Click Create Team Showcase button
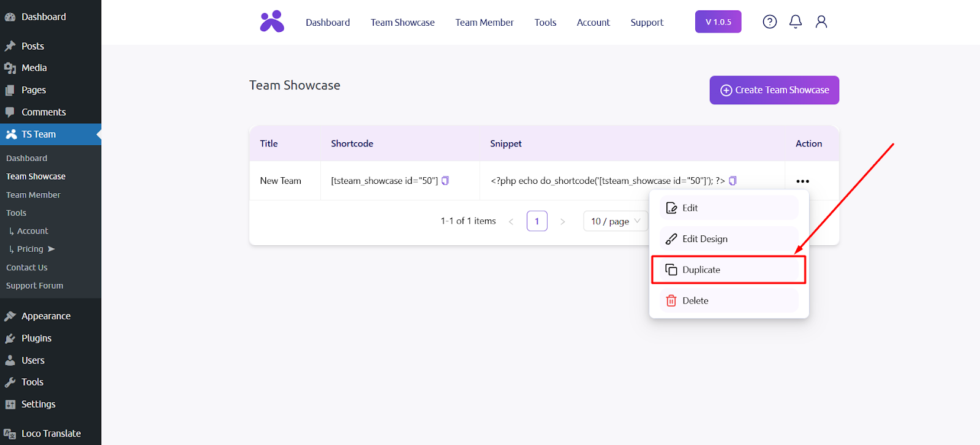 (774, 90)
